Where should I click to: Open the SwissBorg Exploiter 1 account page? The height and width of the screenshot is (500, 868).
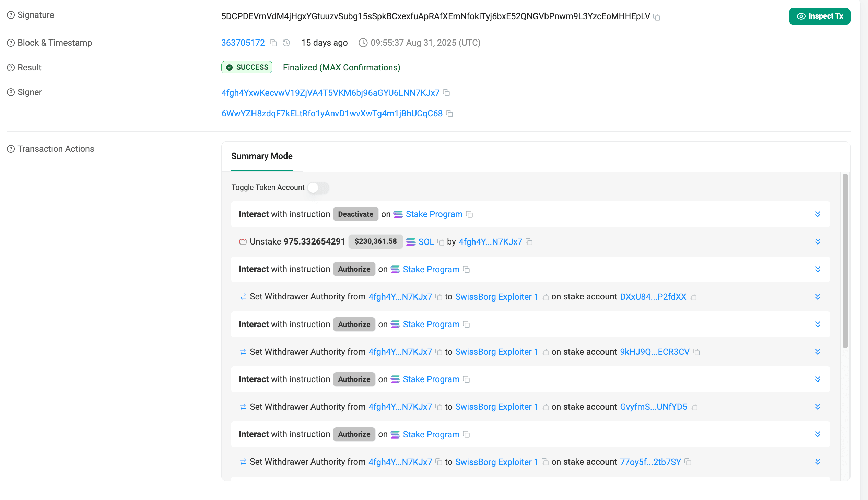tap(496, 297)
